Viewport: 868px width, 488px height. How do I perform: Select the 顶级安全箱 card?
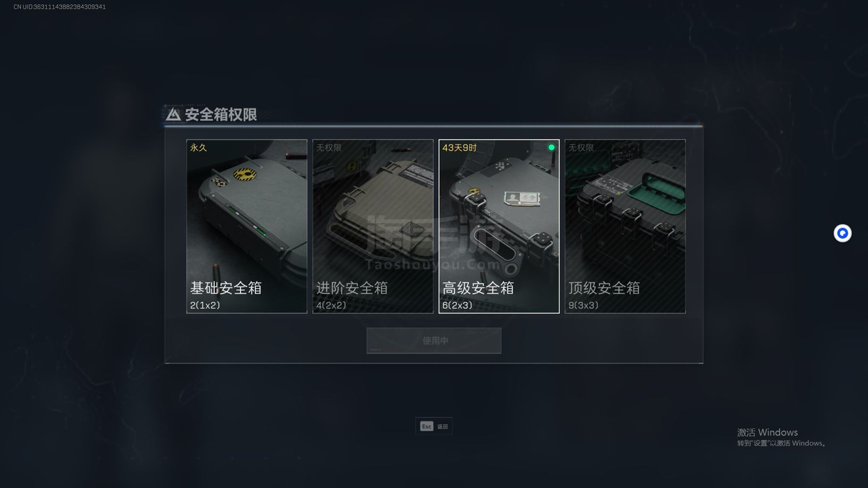(625, 226)
